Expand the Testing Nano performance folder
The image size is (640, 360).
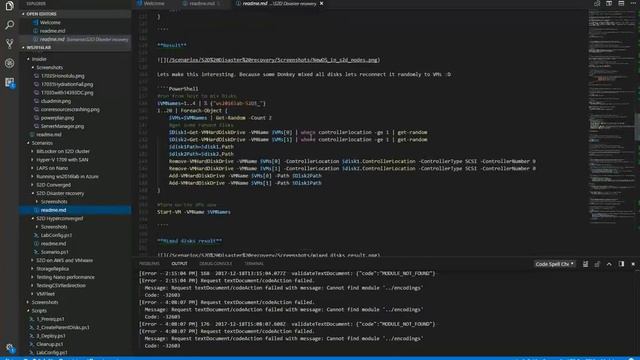pyautogui.click(x=65, y=277)
